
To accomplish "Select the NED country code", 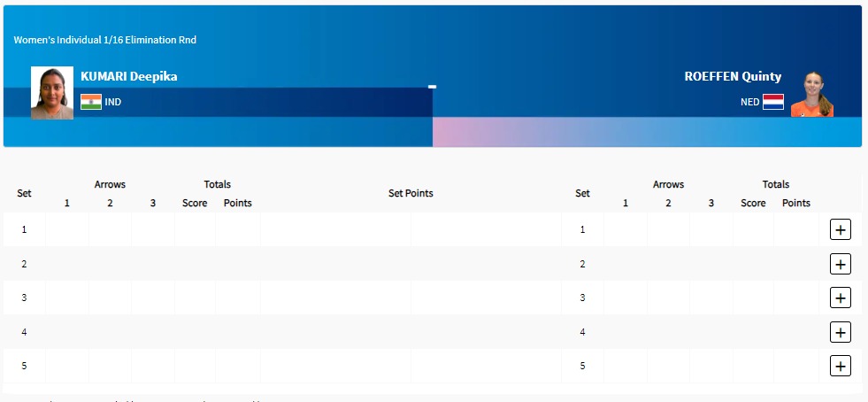I will [749, 102].
